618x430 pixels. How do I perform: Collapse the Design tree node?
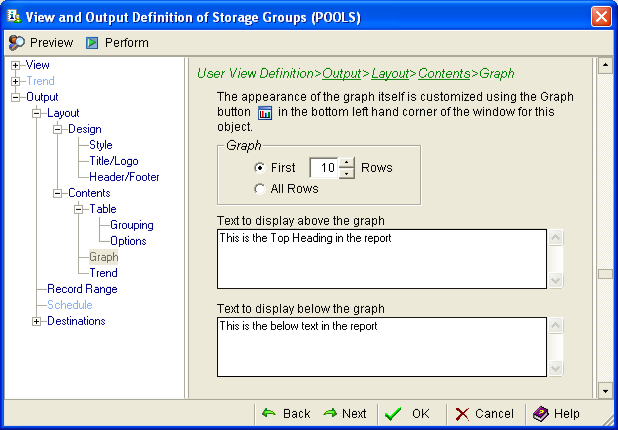tap(58, 129)
